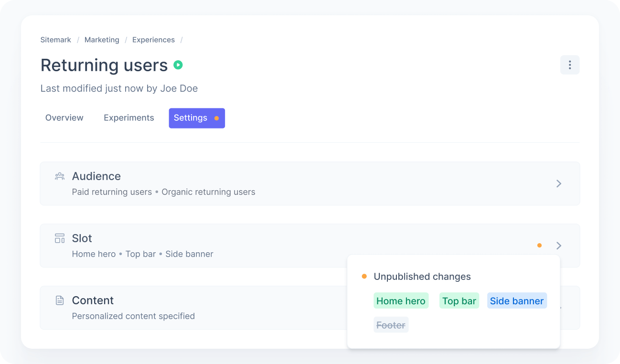Click orange unpublished dot in Slot row
This screenshot has width=620, height=364.
tap(539, 246)
